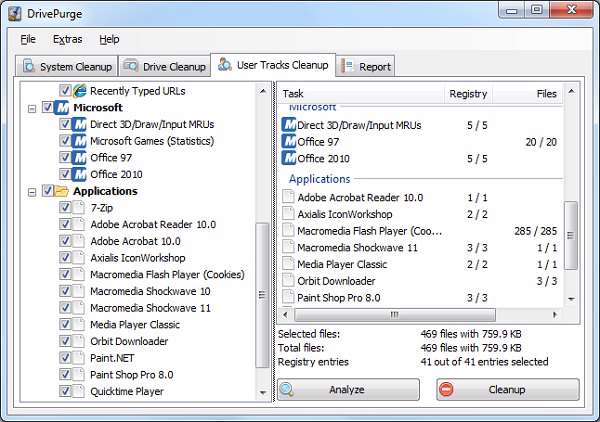
Task: Select Paint Shop Pro 8.0 in the left tree
Action: (x=132, y=375)
